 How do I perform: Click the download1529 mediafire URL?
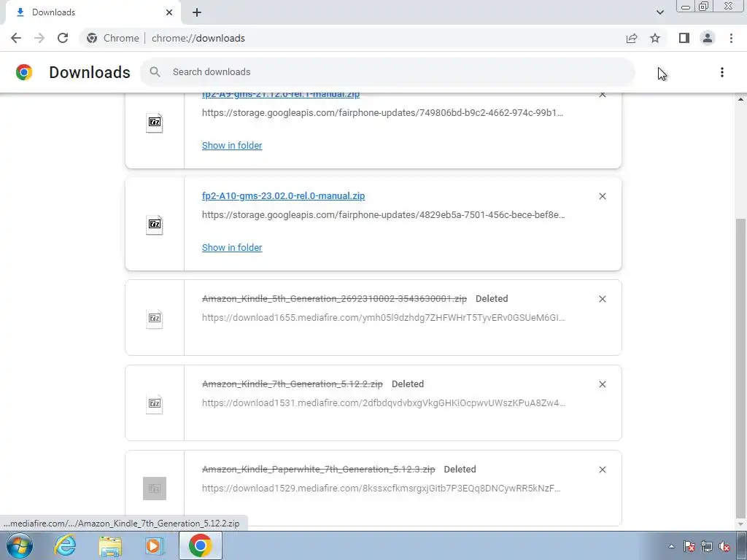(381, 488)
